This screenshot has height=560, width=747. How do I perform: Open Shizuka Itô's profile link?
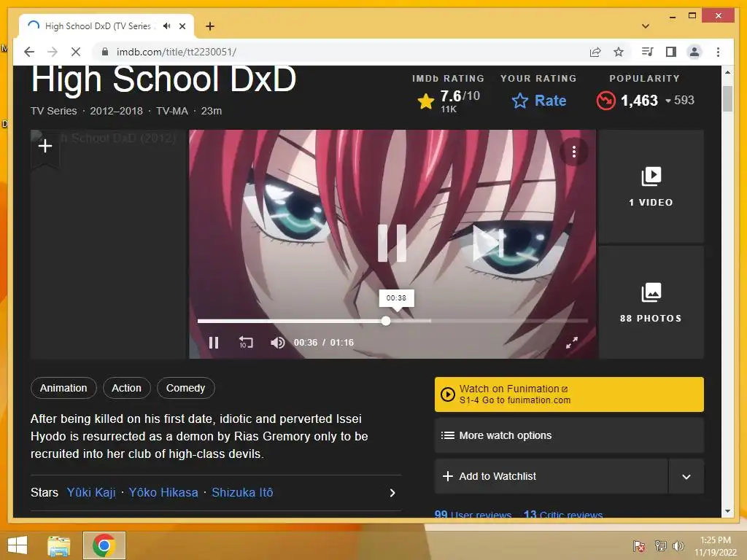point(242,492)
